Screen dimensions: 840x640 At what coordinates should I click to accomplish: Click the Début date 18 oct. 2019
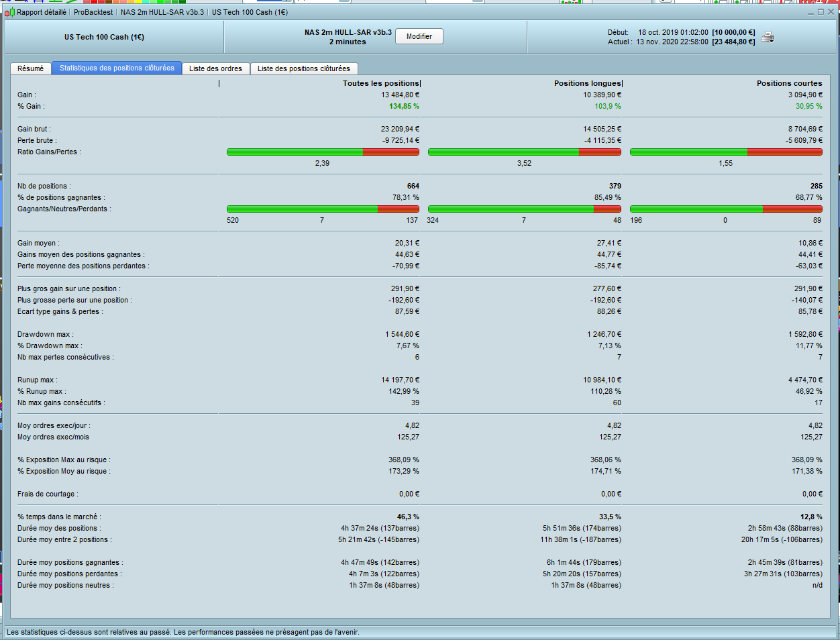tap(673, 32)
